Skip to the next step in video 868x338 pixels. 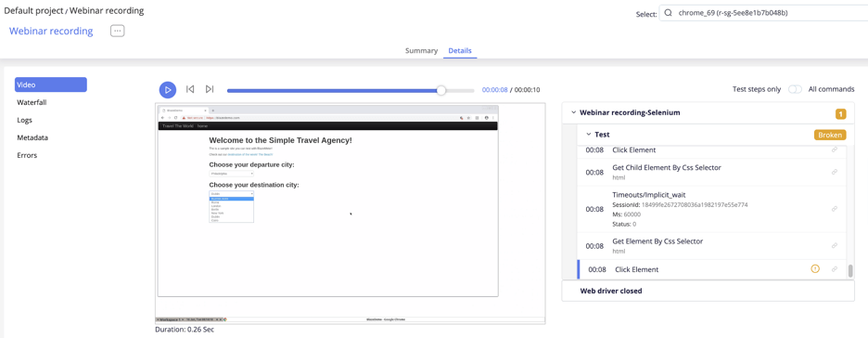point(210,89)
